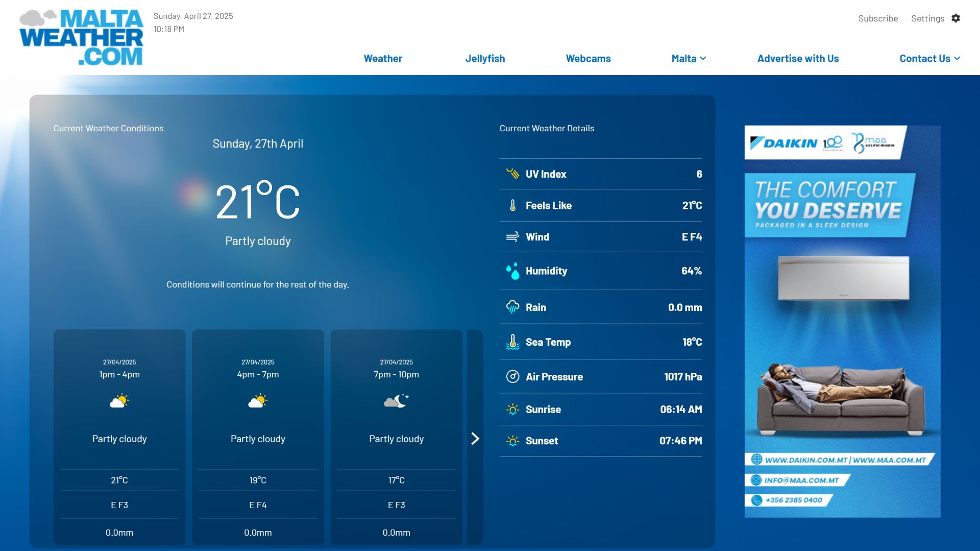Click the 17°C in 7pm - 10pm card
The height and width of the screenshot is (551, 980).
[397, 480]
